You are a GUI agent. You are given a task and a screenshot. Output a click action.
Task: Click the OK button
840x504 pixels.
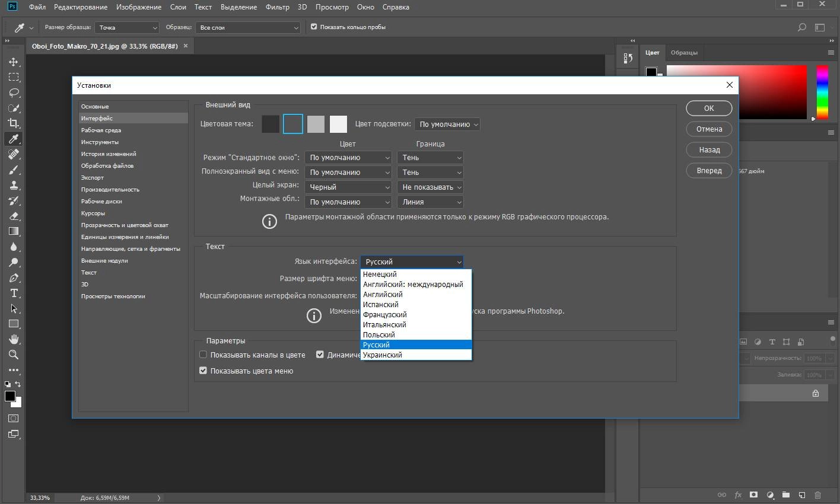coord(709,108)
